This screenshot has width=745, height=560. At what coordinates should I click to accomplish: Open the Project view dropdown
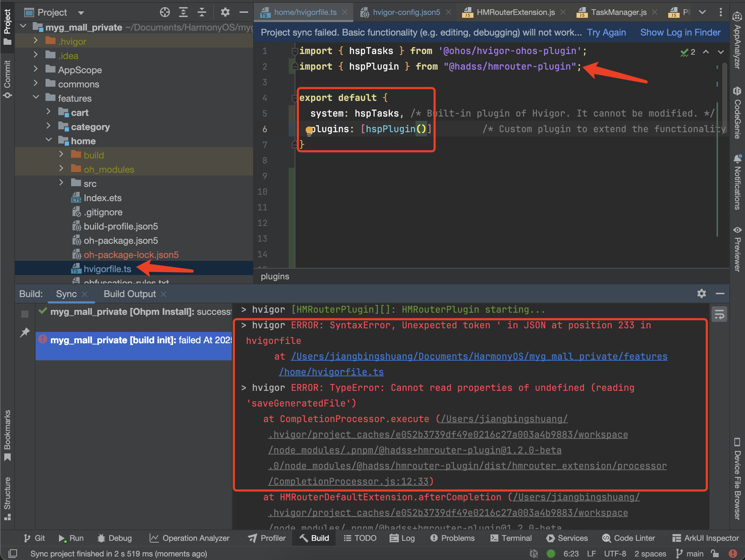pos(81,13)
